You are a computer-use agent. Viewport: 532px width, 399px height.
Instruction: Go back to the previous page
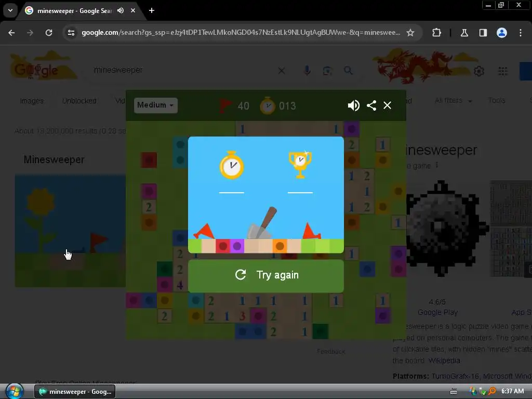pyautogui.click(x=11, y=33)
